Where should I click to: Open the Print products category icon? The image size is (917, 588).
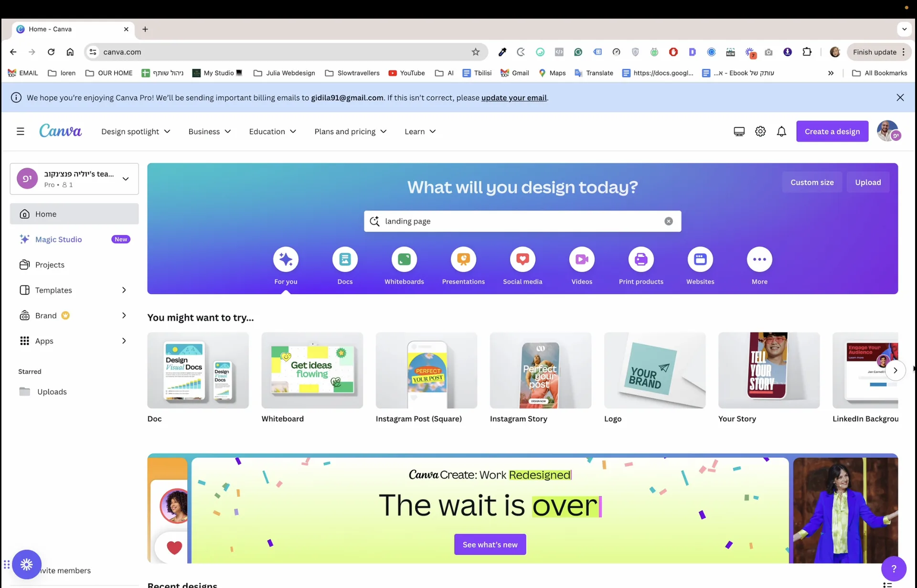pos(641,259)
